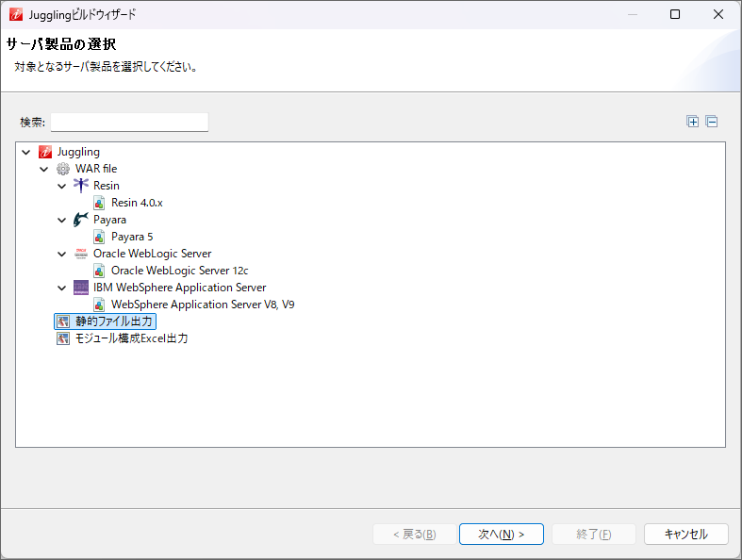Click the WebSphere Application Server V8, V9 file icon
742x560 pixels.
[99, 305]
